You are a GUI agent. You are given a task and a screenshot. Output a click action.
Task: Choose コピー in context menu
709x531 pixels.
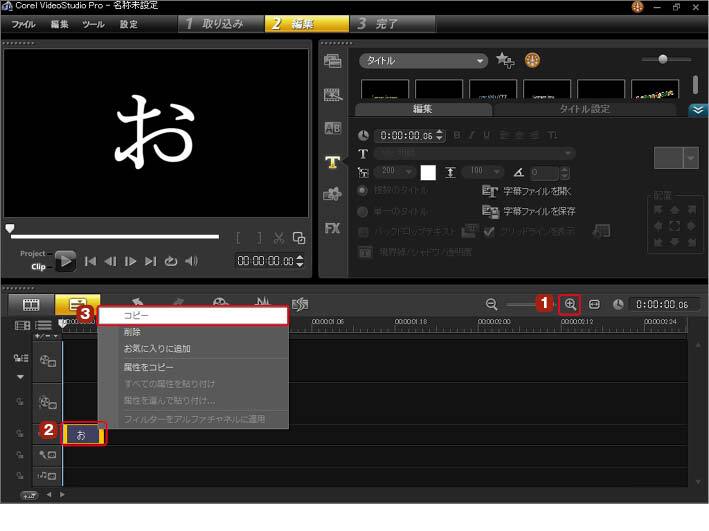pos(193,316)
